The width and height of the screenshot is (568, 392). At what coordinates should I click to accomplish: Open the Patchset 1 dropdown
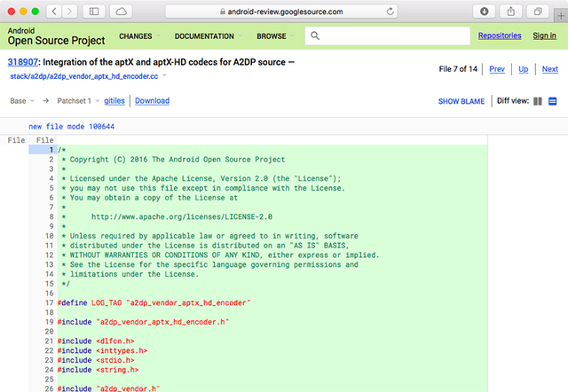tap(78, 101)
